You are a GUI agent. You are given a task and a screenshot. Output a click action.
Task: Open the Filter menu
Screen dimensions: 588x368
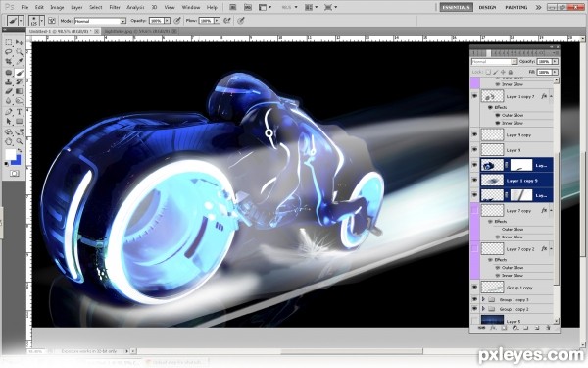(115, 7)
